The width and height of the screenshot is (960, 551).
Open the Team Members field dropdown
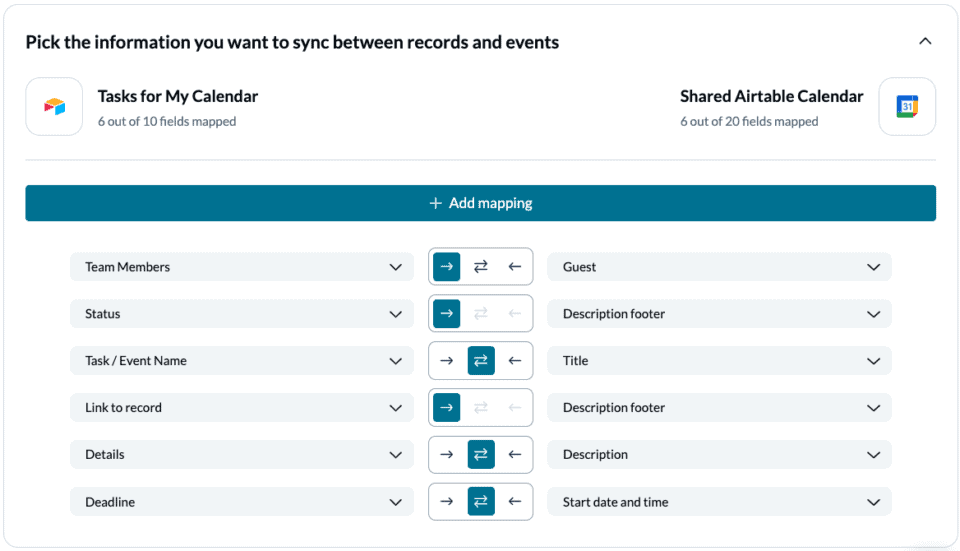242,267
